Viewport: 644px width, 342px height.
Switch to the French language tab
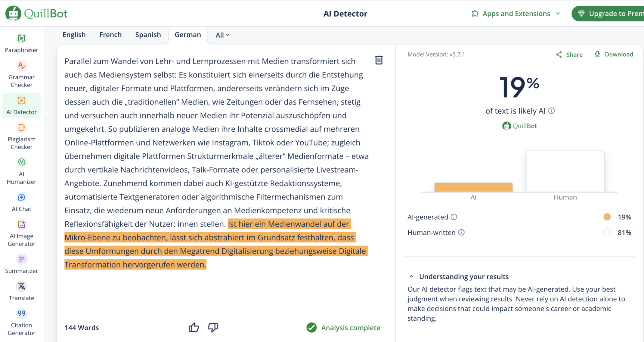click(110, 35)
